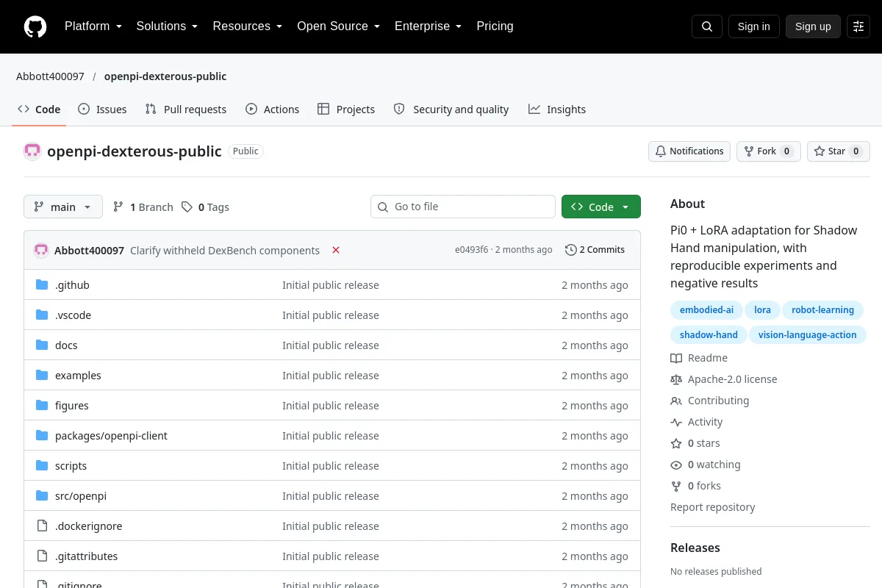View the 0 Tags link
Viewport: 882px width, 588px height.
[x=206, y=207]
